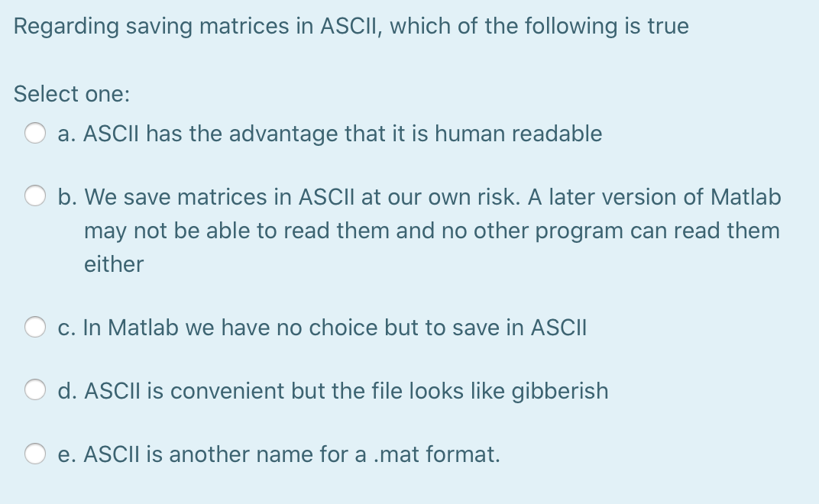Click the word 'gibberish' in option d
This screenshot has width=819, height=504.
point(560,391)
